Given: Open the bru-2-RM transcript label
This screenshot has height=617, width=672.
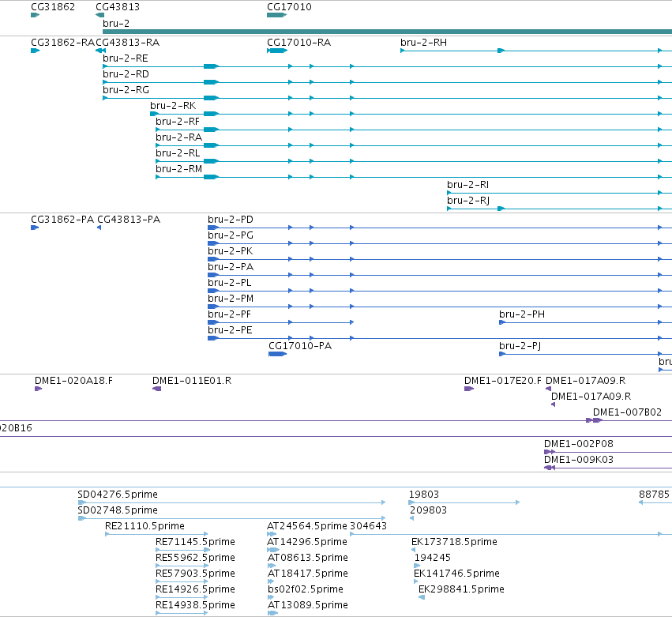Looking at the screenshot, I should tap(178, 169).
